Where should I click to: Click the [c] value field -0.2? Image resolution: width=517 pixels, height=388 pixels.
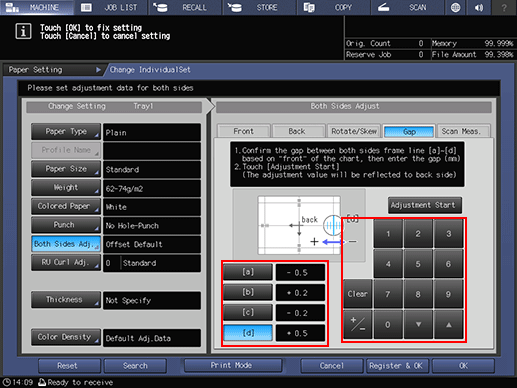coord(300,313)
